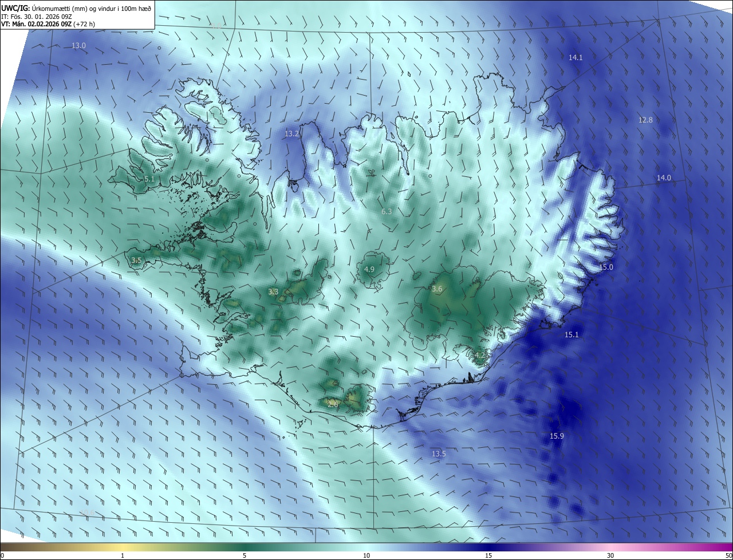The image size is (733, 560).
Task: Click the 3.5 value label on the map
Action: (x=136, y=260)
